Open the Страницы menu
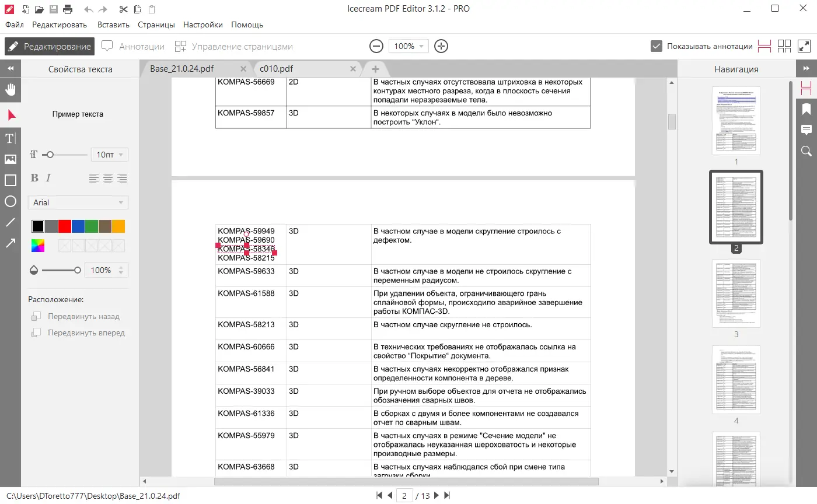Viewport: 817px width, 504px height. click(x=156, y=24)
